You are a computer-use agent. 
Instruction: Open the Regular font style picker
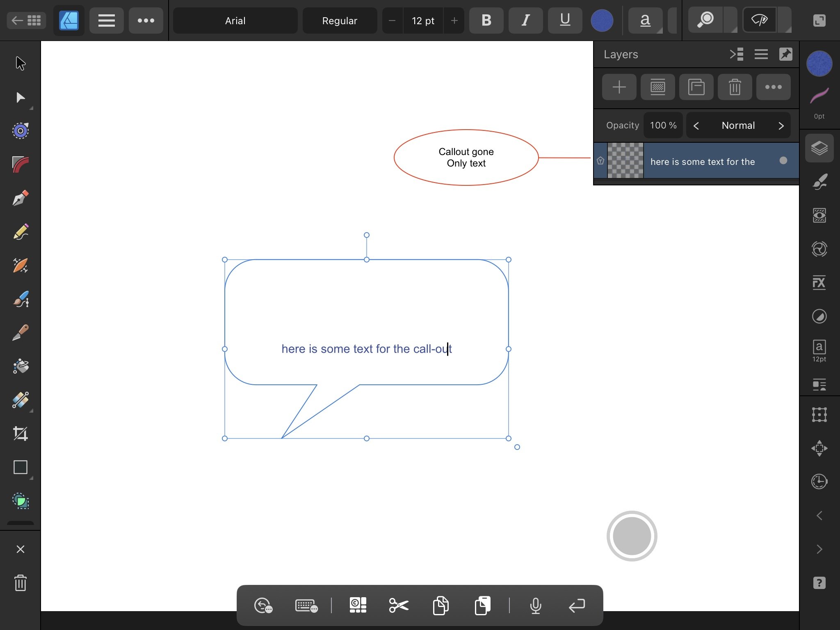[x=340, y=21]
